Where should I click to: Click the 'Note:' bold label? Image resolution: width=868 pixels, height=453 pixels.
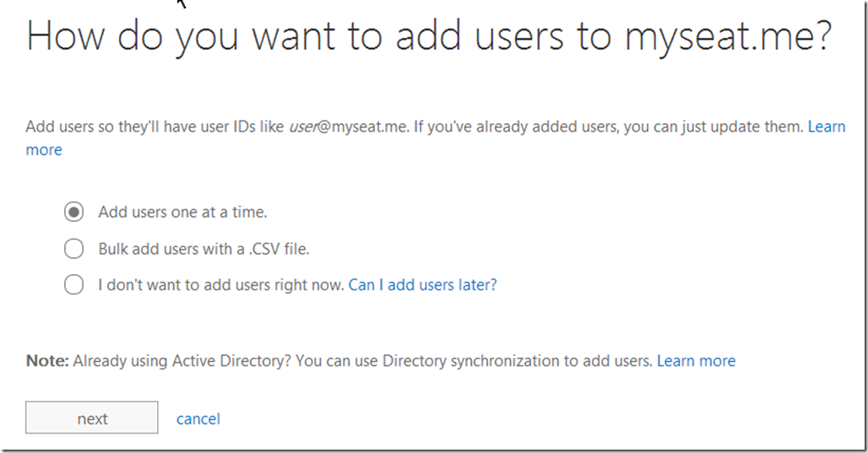[x=47, y=361]
